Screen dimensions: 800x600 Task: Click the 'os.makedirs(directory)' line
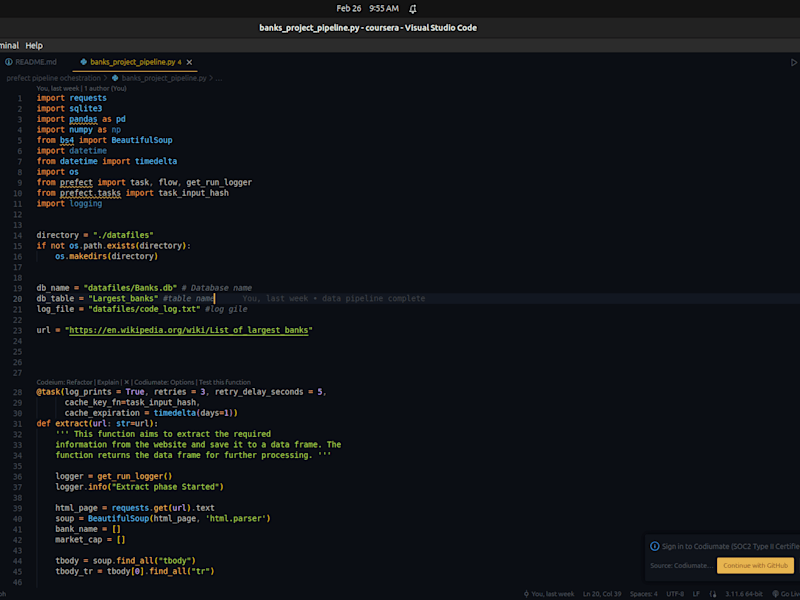click(x=107, y=256)
